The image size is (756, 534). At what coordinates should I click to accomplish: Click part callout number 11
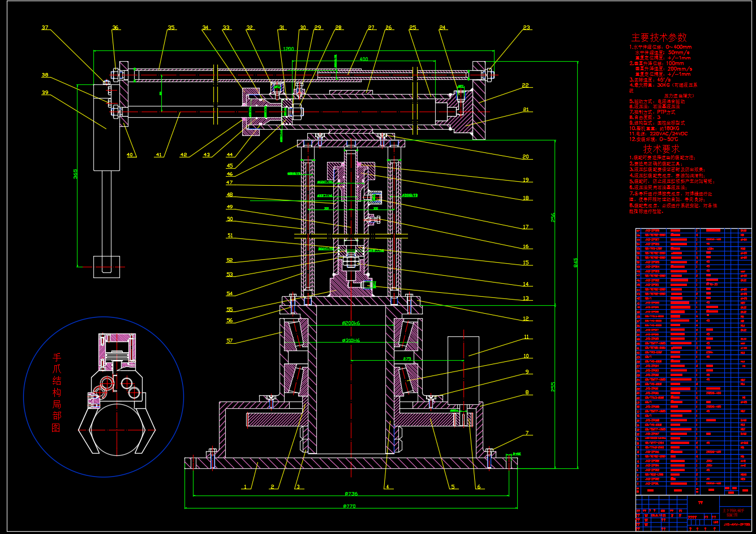pyautogui.click(x=526, y=337)
